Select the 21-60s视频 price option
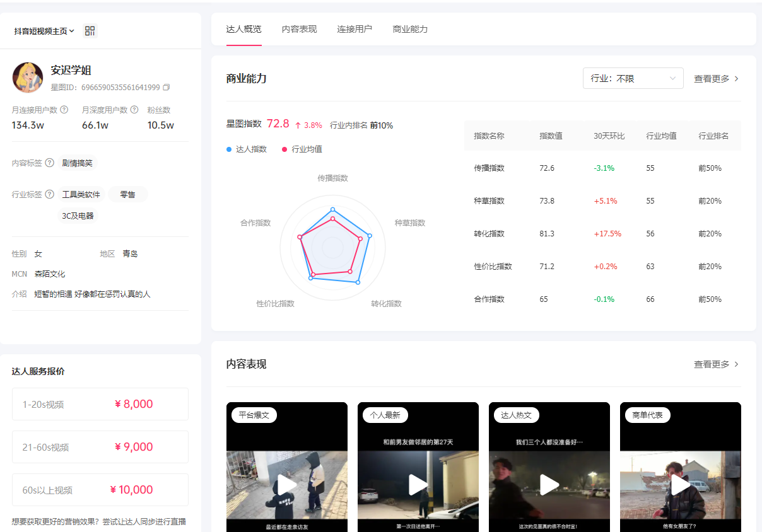The image size is (762, 532). (x=100, y=447)
